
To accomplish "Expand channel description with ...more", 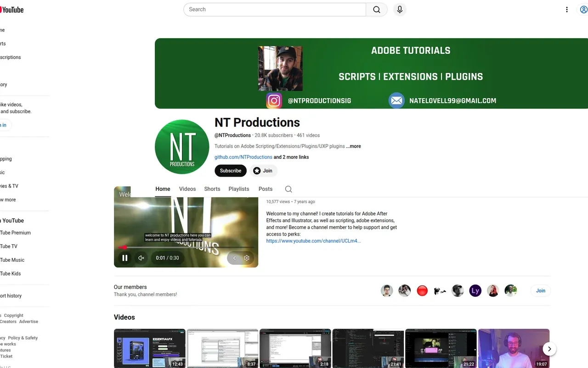I will 353,146.
